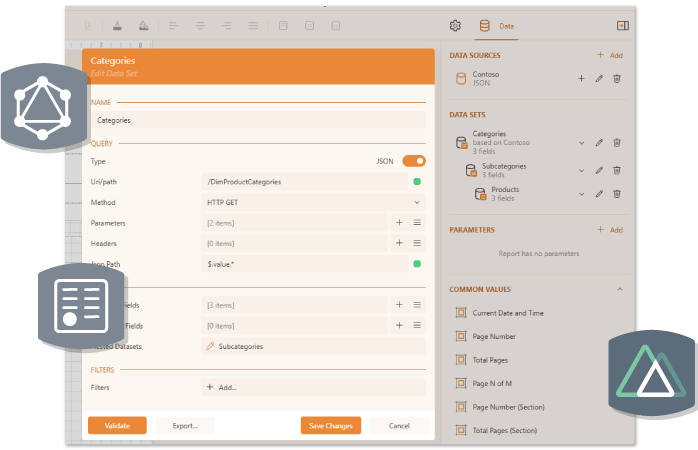
Task: Delete the Contoso data source
Action: (x=617, y=78)
